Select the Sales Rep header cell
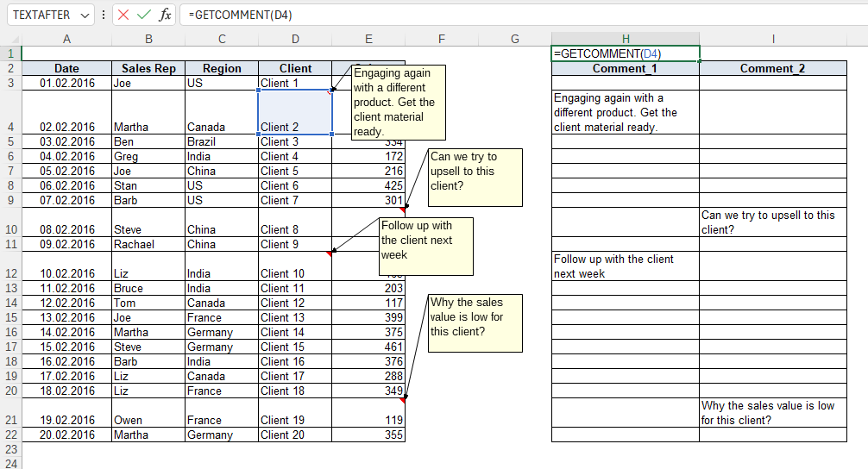The image size is (868, 469). (x=148, y=69)
